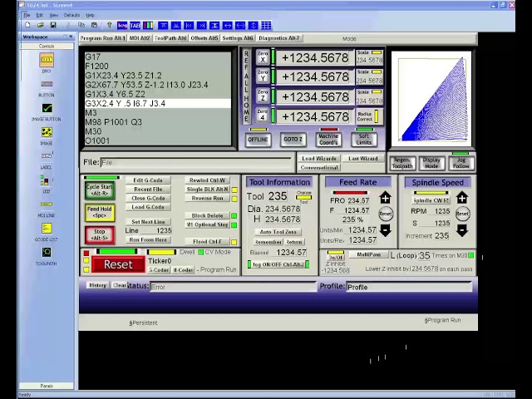
Task: Click the REF ALL HOME vertical button
Action: [247, 86]
